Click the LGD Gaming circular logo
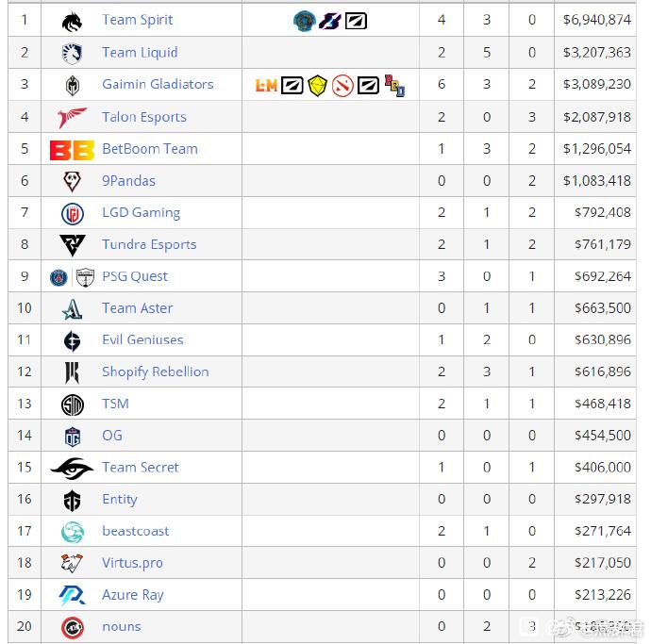The height and width of the screenshot is (644, 651). 73,213
